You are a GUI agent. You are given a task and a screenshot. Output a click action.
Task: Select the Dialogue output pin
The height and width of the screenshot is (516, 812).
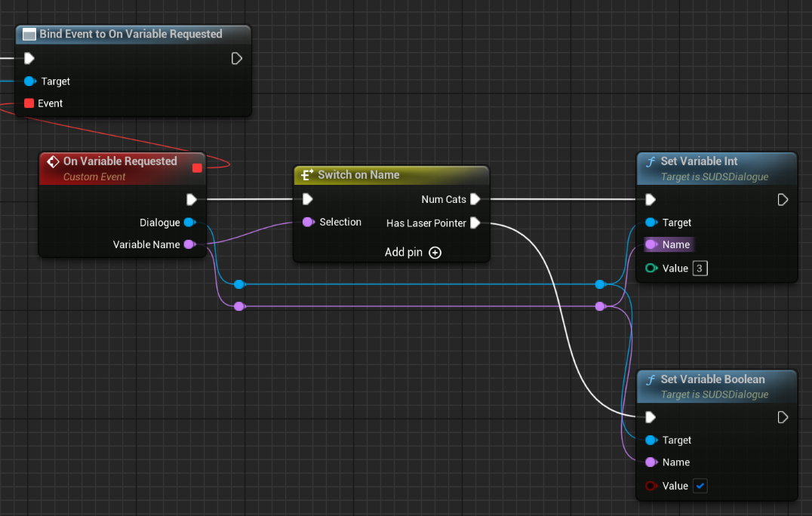point(190,222)
